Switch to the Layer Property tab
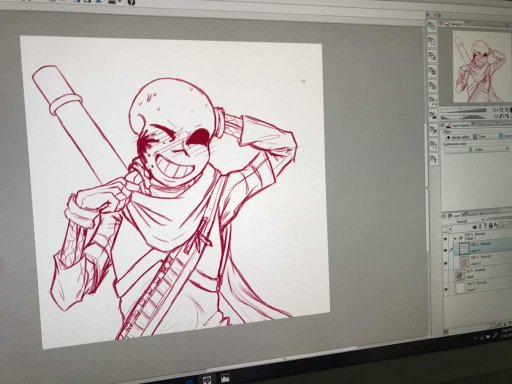This screenshot has width=512, height=384. point(459,125)
